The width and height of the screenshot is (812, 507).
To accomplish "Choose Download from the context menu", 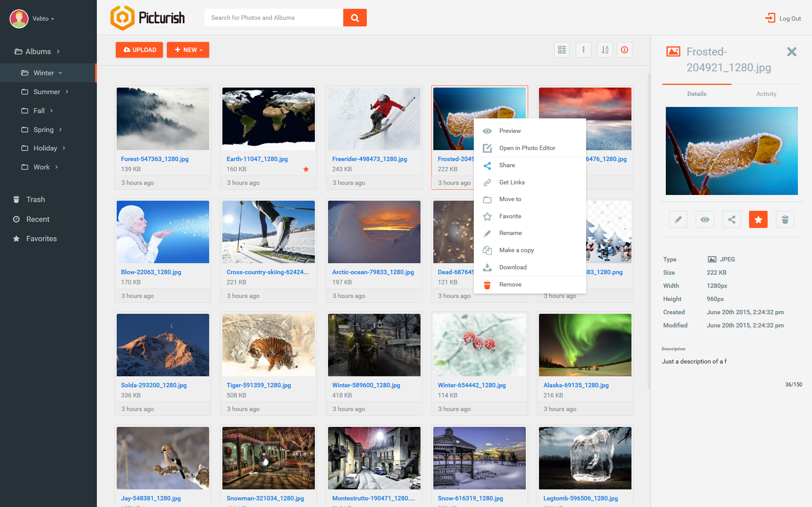I will (530, 267).
